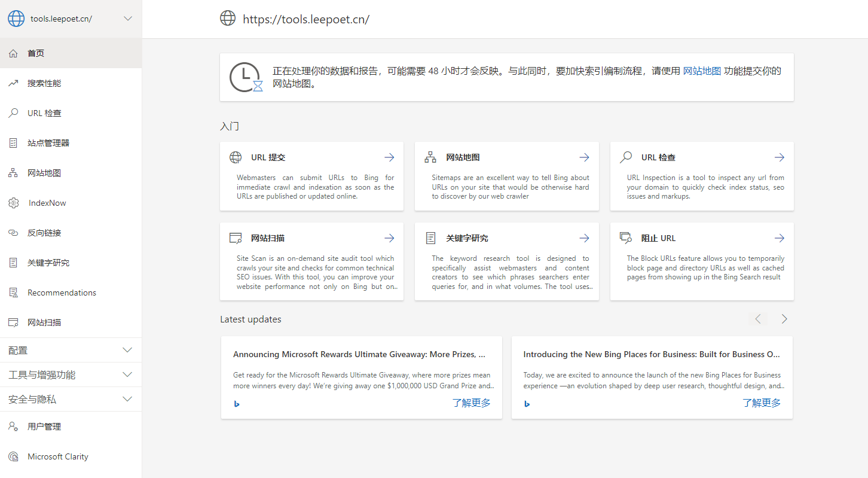The width and height of the screenshot is (868, 478).
Task: Click the 反向链接 link-chain icon
Action: click(13, 233)
